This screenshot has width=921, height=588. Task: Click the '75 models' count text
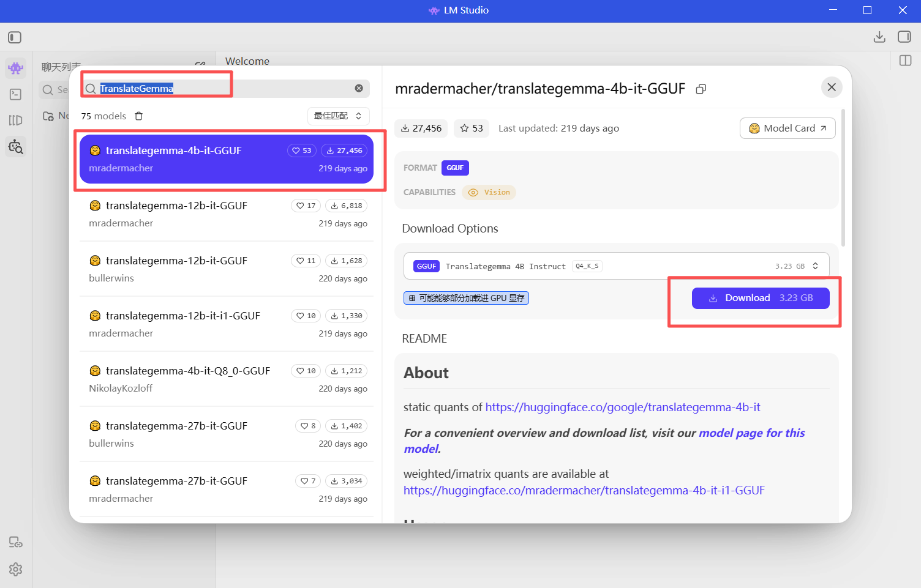103,116
